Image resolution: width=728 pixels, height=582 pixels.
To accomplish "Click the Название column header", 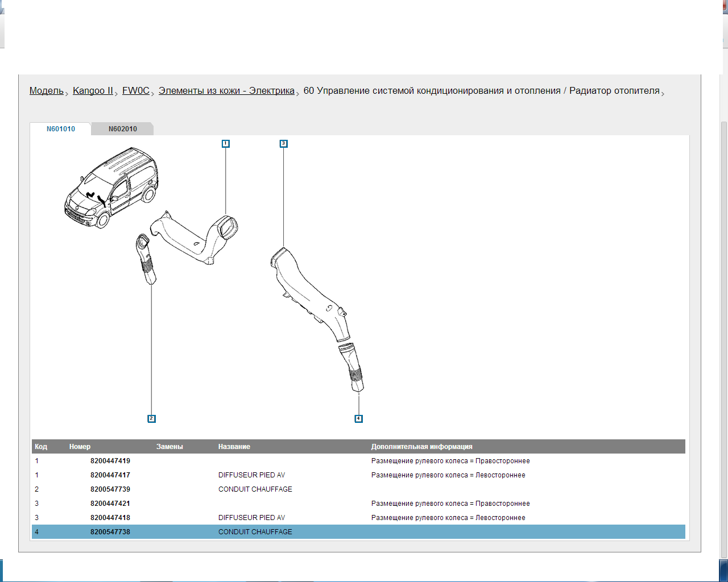I will tap(234, 447).
